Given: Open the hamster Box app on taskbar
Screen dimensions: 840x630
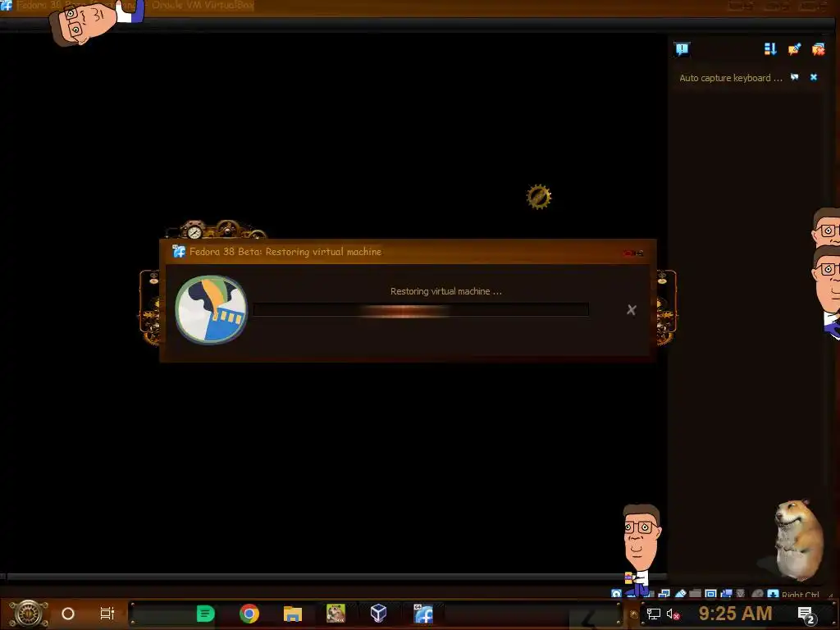Looking at the screenshot, I should (336, 614).
